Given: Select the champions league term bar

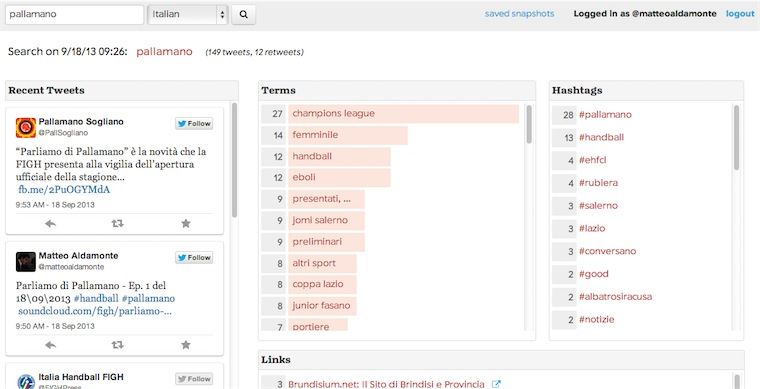Looking at the screenshot, I should pyautogui.click(x=403, y=114).
